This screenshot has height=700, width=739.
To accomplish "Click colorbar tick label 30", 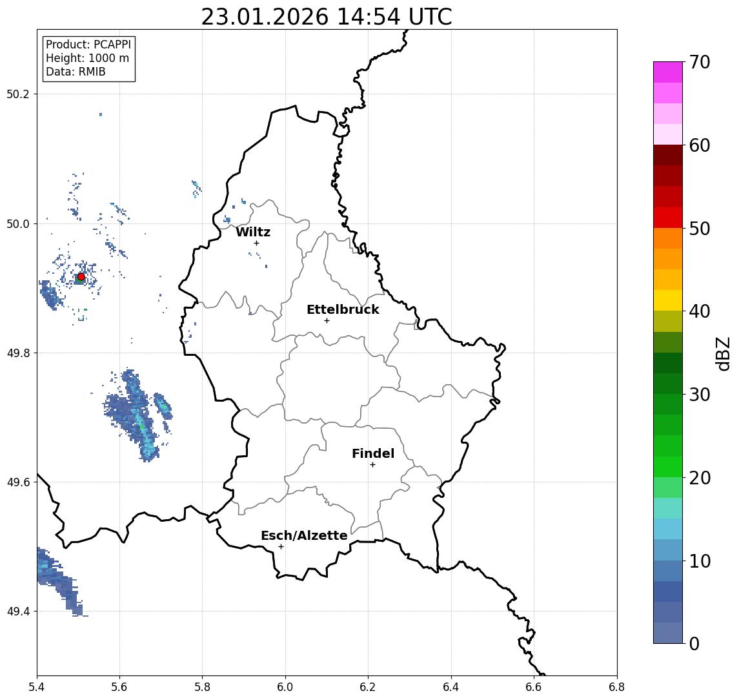I will click(x=700, y=395).
